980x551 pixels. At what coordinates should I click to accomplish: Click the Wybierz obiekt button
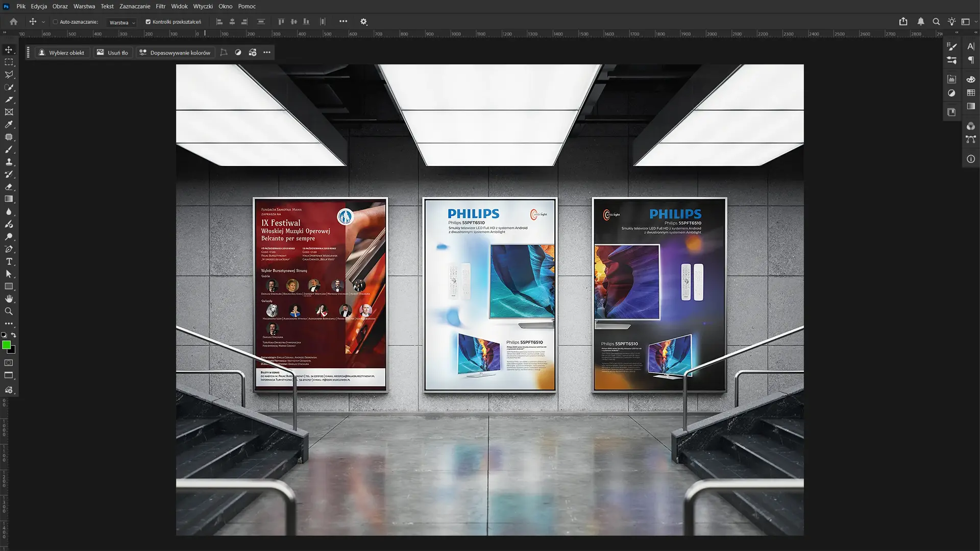(62, 53)
